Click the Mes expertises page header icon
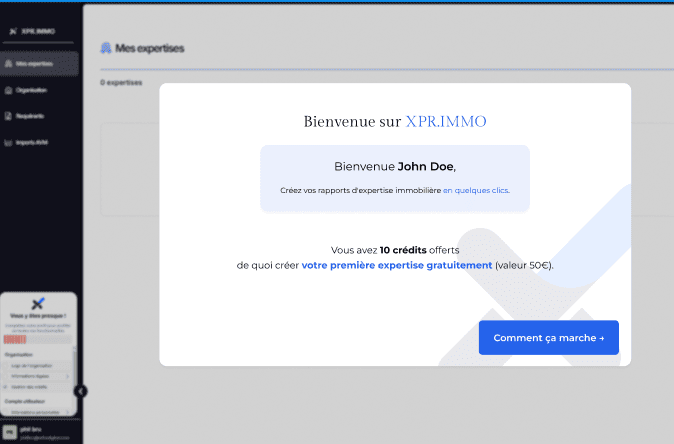This screenshot has height=444, width=674. (x=106, y=48)
